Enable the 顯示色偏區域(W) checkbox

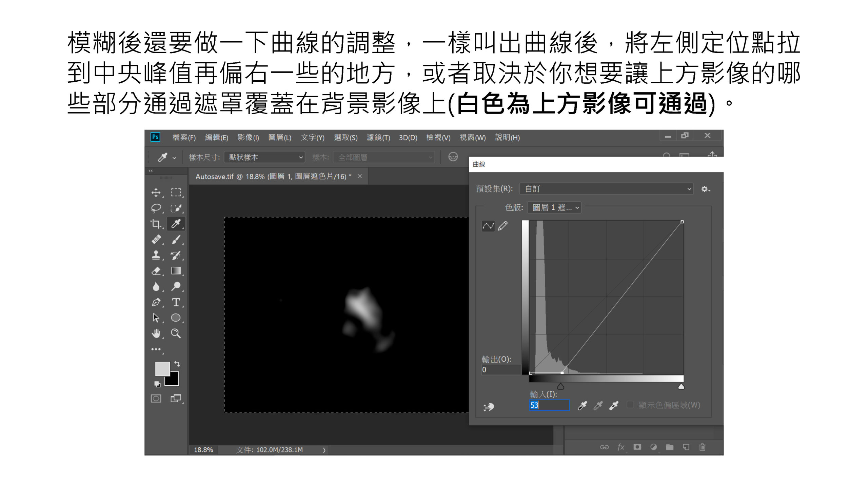630,405
